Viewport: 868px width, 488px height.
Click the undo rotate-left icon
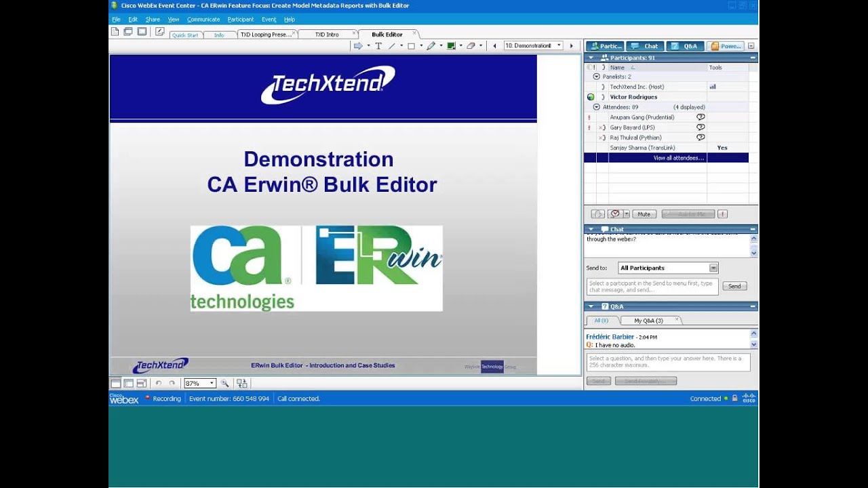point(159,384)
